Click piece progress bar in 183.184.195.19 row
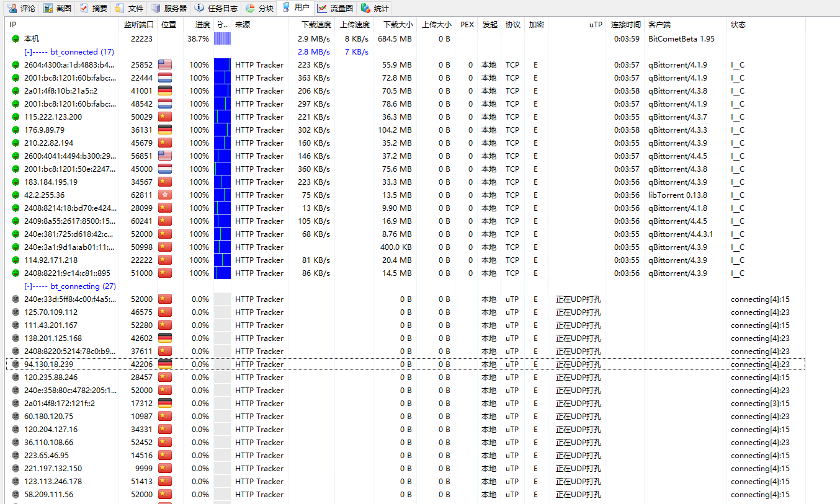Screen dimensions: 840x504 coord(222,182)
